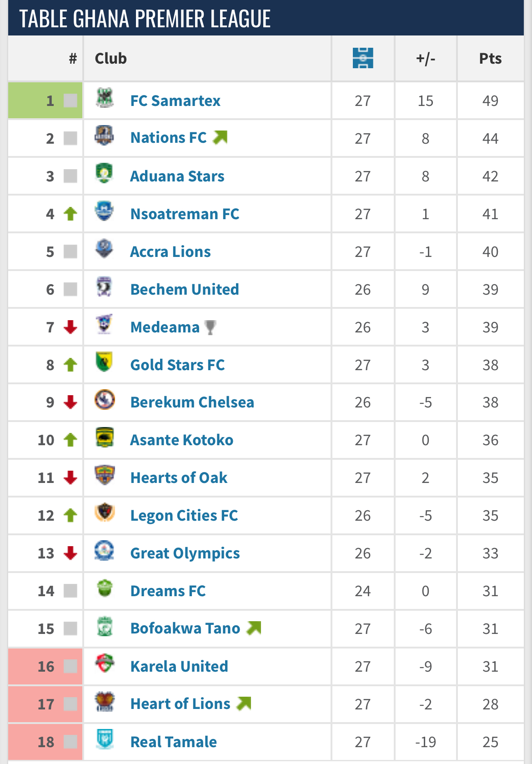
Task: Click the green rank 1 position cell
Action: tap(45, 101)
